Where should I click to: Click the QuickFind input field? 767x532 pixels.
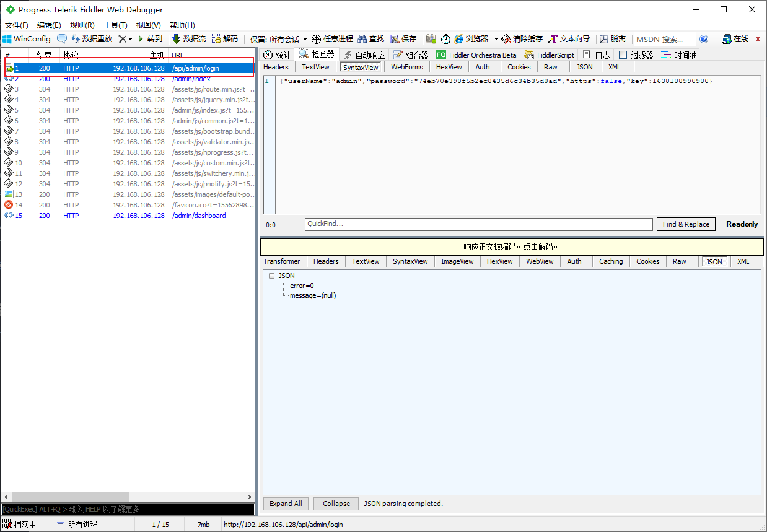(478, 224)
